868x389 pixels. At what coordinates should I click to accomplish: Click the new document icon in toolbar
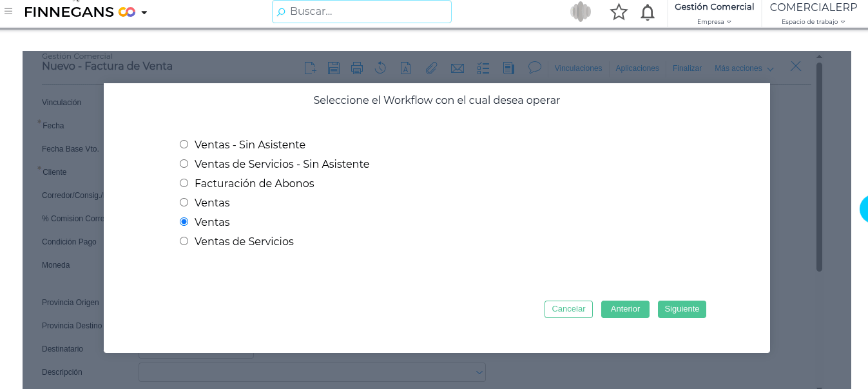[310, 68]
